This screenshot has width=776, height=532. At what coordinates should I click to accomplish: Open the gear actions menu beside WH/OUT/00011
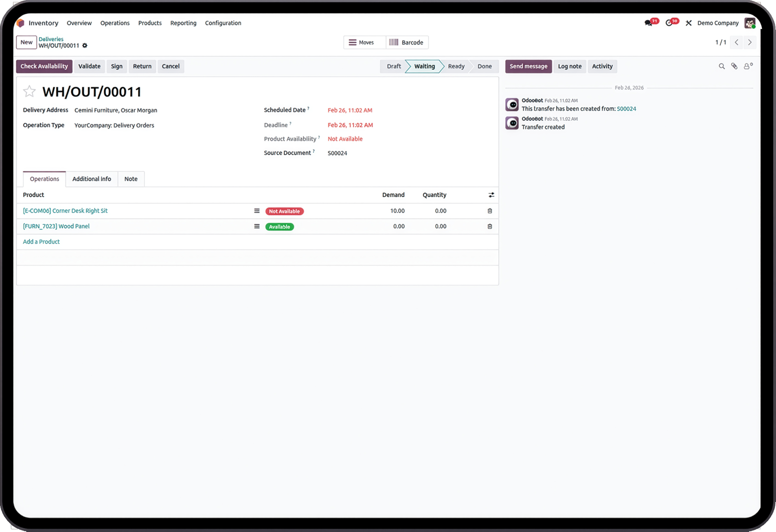click(85, 45)
